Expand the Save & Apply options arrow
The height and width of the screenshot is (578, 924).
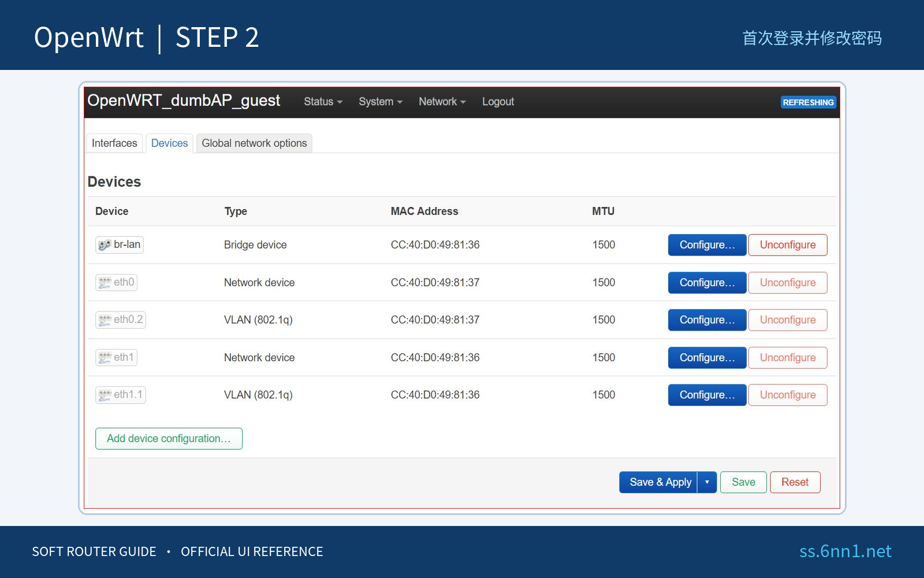tap(707, 482)
